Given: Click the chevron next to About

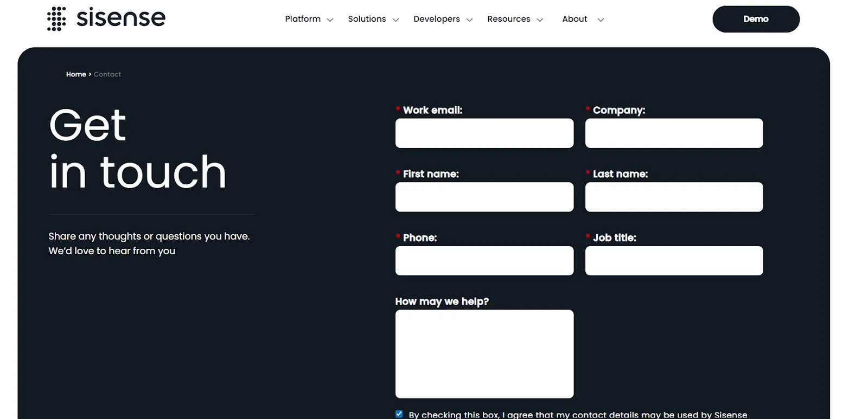Looking at the screenshot, I should tap(601, 20).
